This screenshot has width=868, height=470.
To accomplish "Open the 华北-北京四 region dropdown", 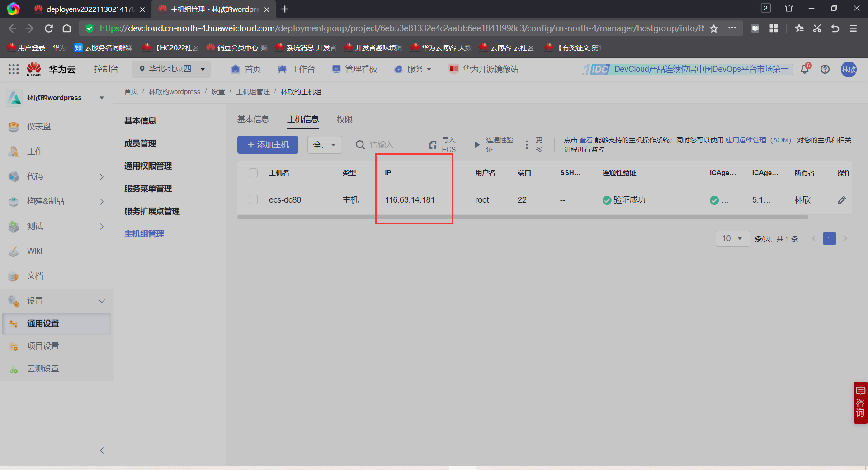I will [171, 69].
